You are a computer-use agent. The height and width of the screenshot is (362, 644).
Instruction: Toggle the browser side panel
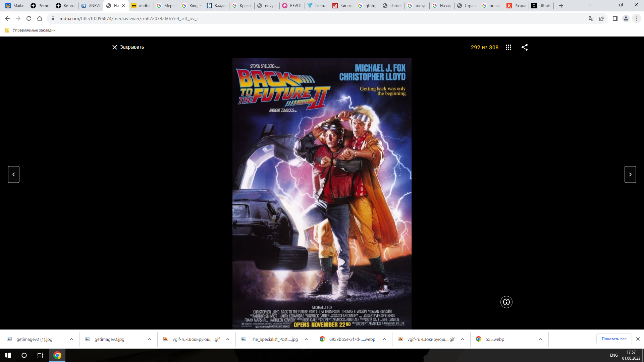[615, 18]
